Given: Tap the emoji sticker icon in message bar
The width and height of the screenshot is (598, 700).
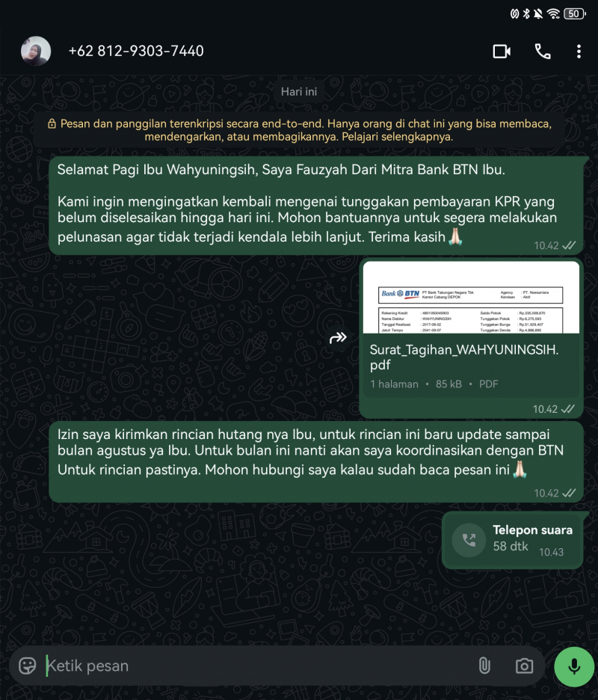Looking at the screenshot, I should [27, 666].
